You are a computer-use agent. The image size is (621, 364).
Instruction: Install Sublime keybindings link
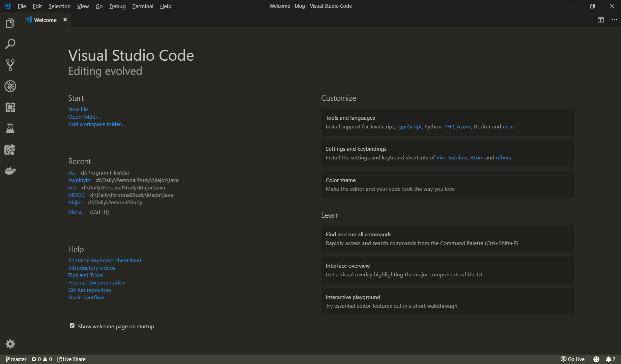(458, 157)
